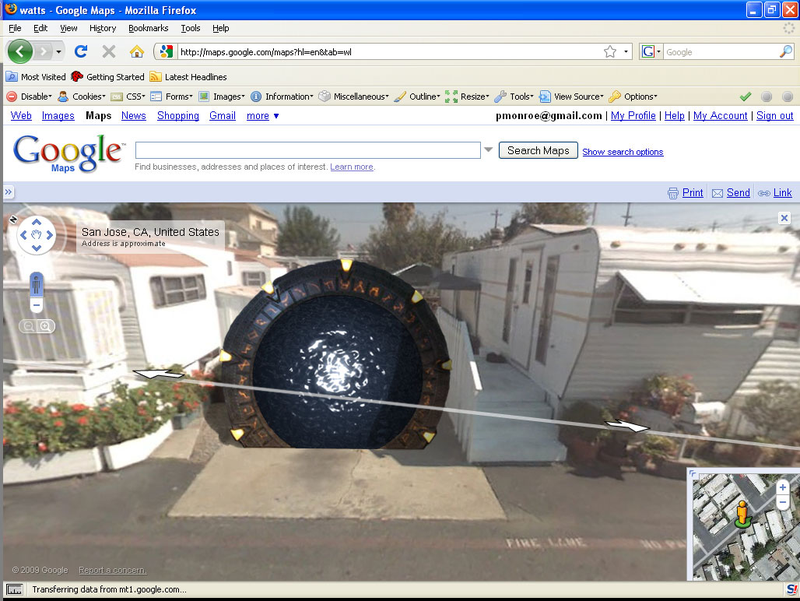Open the Disable developer toolbar menu
Image resolution: width=800 pixels, height=601 pixels.
pos(29,96)
